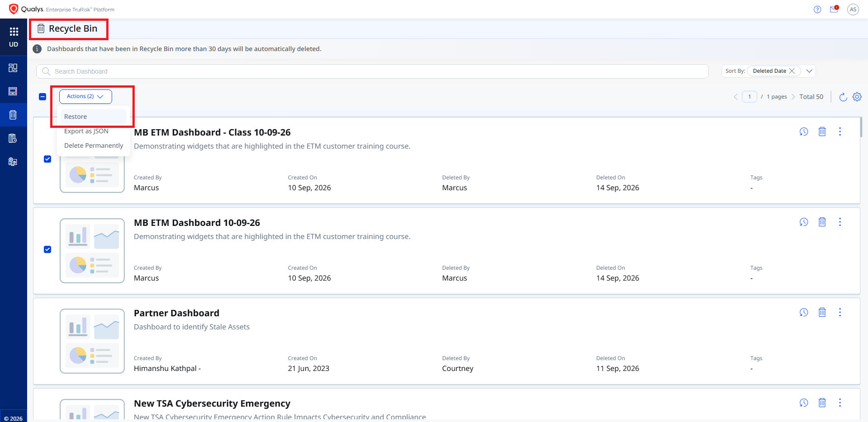868x422 pixels.
Task: Click the Partner Dashboard title
Action: [x=176, y=313]
